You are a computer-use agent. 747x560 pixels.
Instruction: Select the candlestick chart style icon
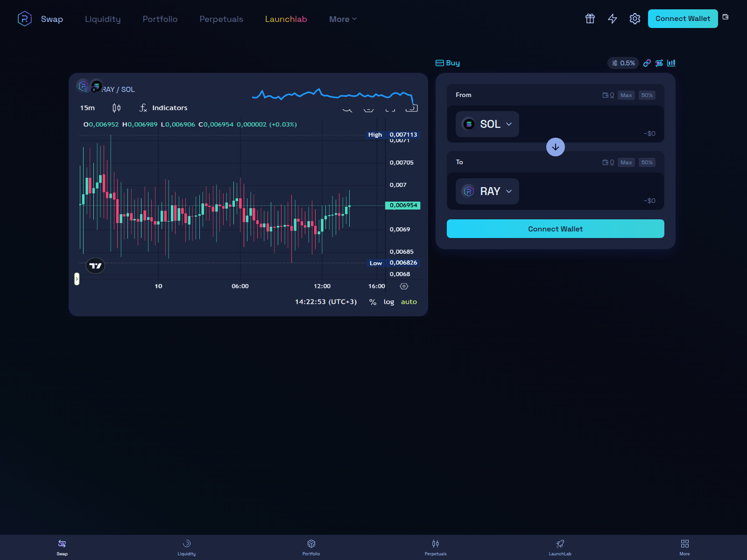117,108
